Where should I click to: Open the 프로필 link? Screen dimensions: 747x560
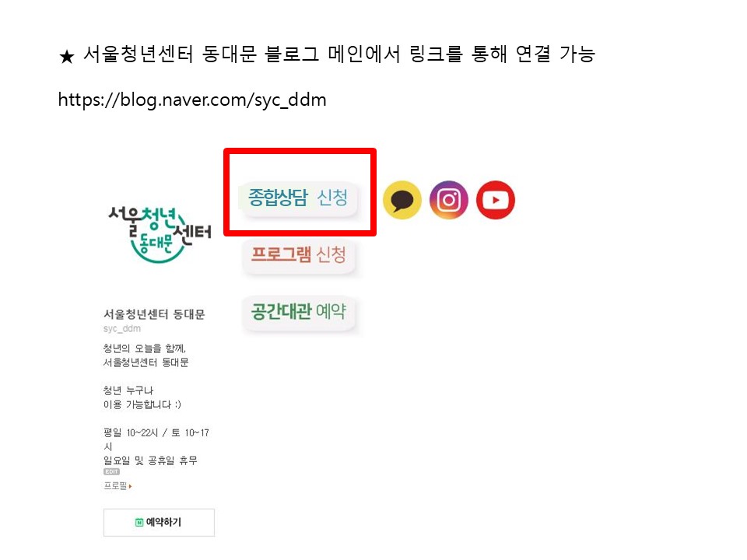click(x=116, y=485)
